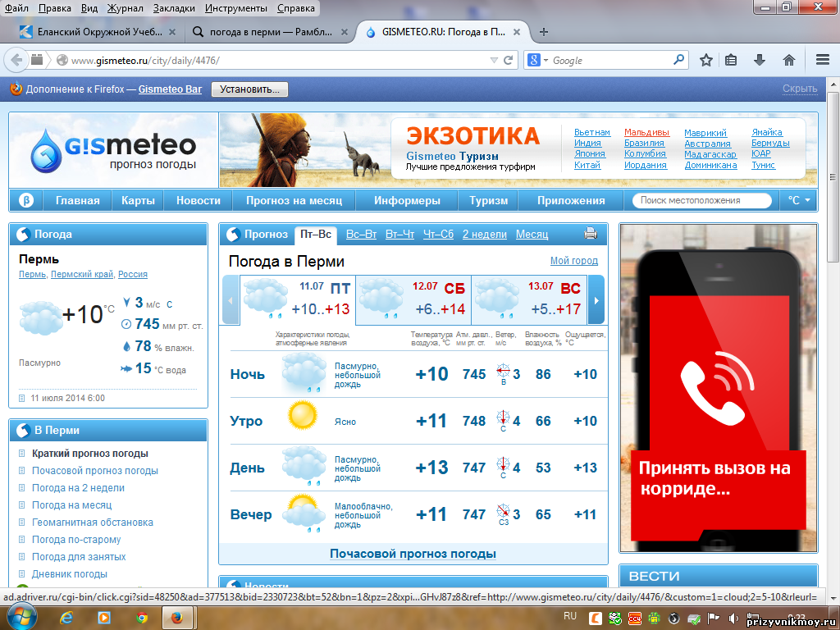This screenshot has height=630, width=840.
Task: Open the Файл menu
Action: coord(16,8)
